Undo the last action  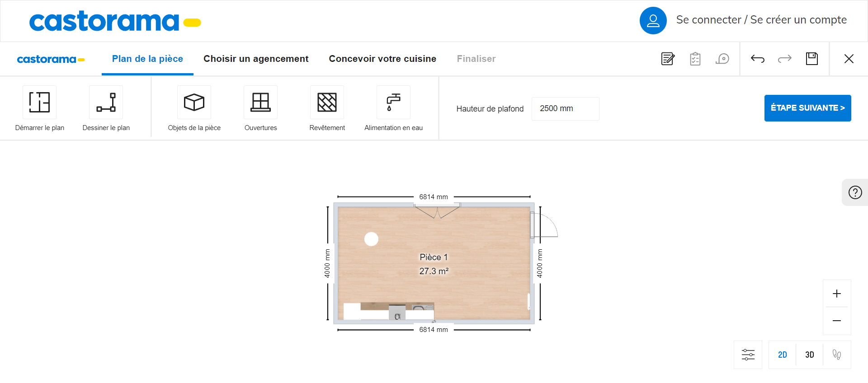click(758, 59)
